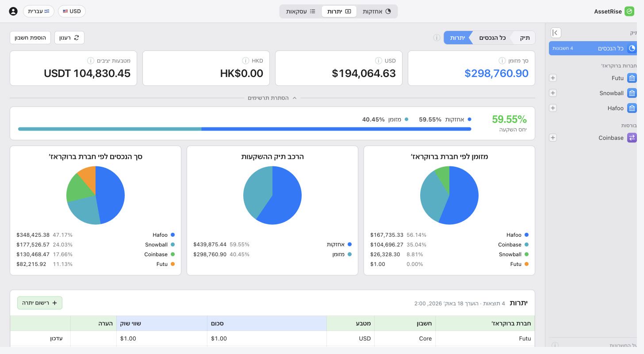
Task: Click the רענון refresh button
Action: coord(69,38)
